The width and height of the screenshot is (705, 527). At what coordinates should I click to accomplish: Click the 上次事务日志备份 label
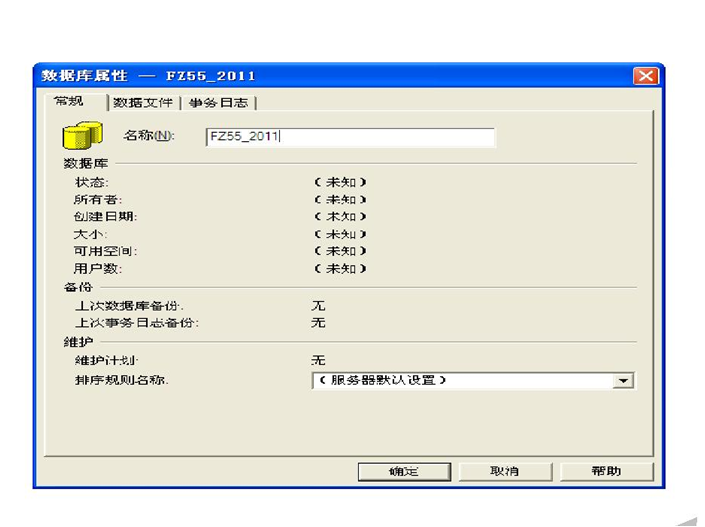[137, 323]
